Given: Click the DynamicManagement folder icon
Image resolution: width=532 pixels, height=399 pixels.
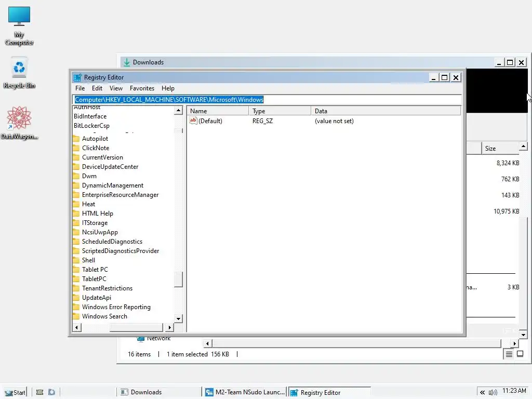Looking at the screenshot, I should coord(76,185).
